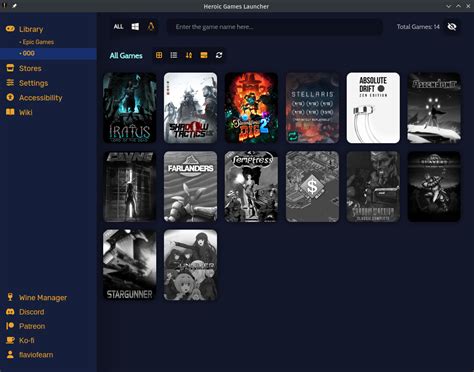This screenshot has width=474, height=372.
Task: Toggle alphabetical sort order icon
Action: point(189,55)
